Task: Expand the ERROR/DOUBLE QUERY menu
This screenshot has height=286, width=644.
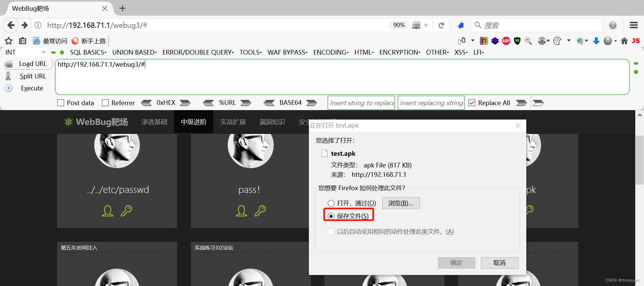Action: coord(198,52)
